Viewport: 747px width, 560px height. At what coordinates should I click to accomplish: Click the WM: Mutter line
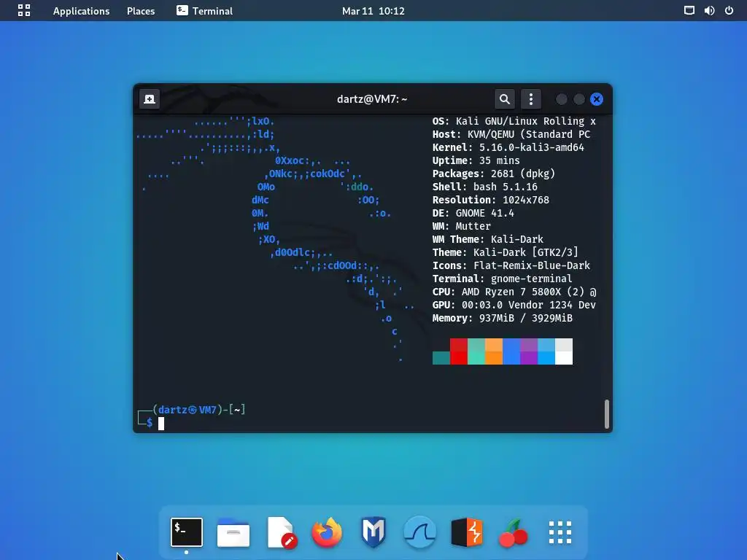point(461,226)
